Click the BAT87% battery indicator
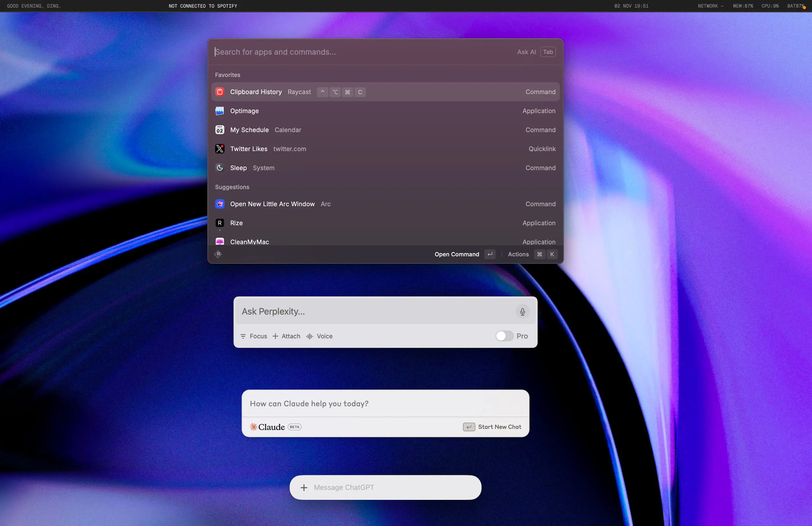Image resolution: width=812 pixels, height=526 pixels. click(x=796, y=6)
